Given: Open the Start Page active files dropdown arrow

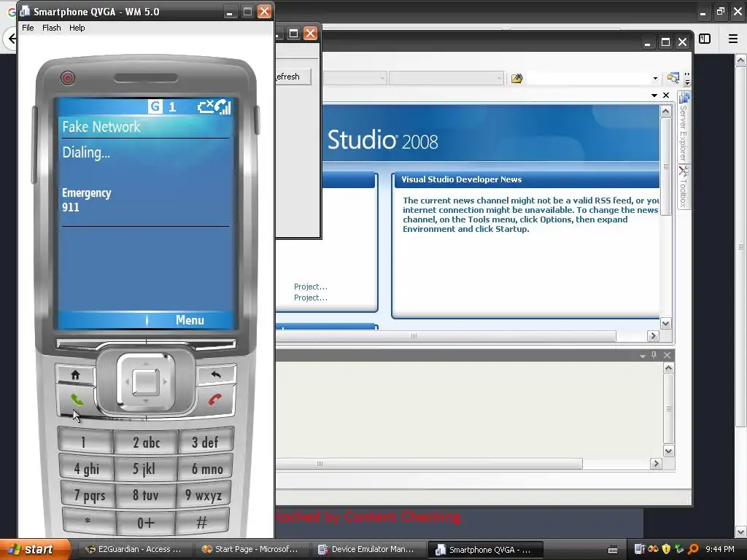Looking at the screenshot, I should [x=654, y=96].
